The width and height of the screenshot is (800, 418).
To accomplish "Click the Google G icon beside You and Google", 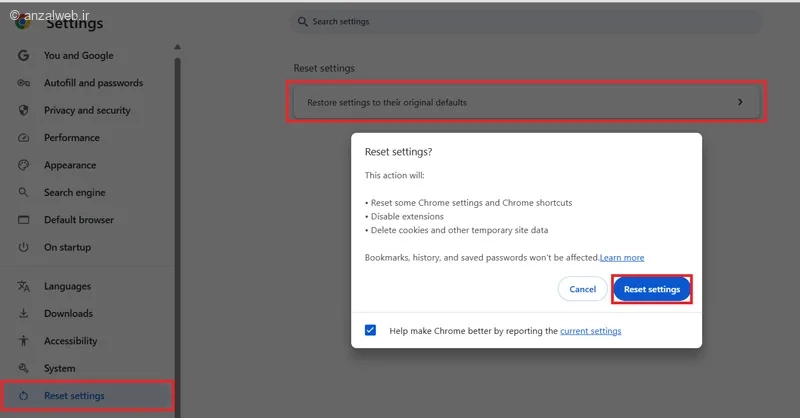I will (x=23, y=56).
